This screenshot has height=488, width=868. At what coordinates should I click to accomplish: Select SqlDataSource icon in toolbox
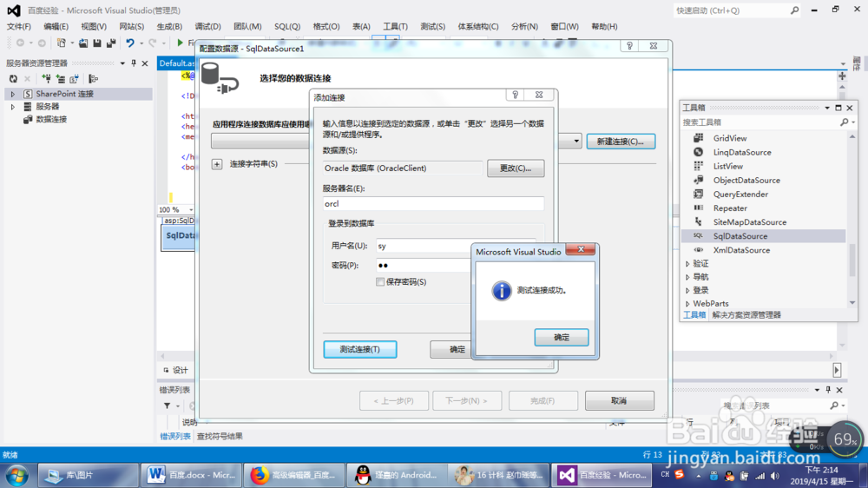[x=699, y=236]
